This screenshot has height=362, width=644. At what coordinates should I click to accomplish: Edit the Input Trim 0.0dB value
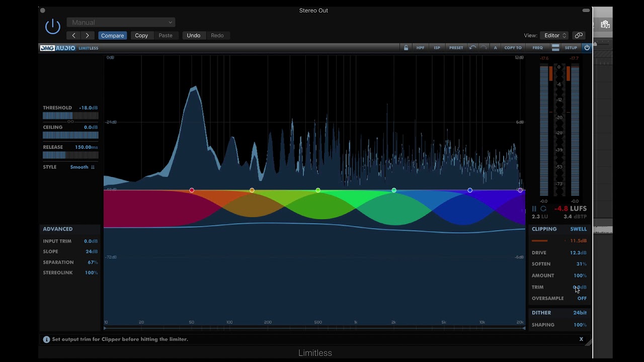pyautogui.click(x=91, y=241)
